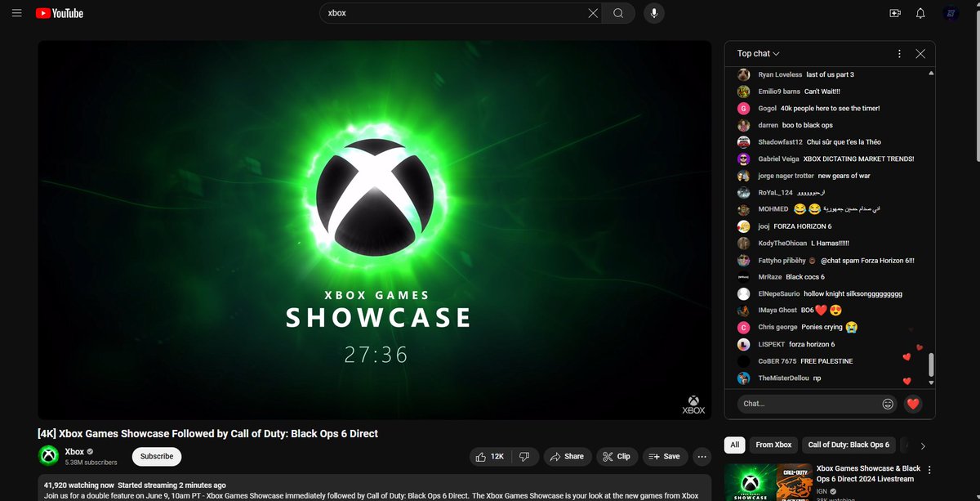Share this video
980x501 pixels.
pos(567,456)
